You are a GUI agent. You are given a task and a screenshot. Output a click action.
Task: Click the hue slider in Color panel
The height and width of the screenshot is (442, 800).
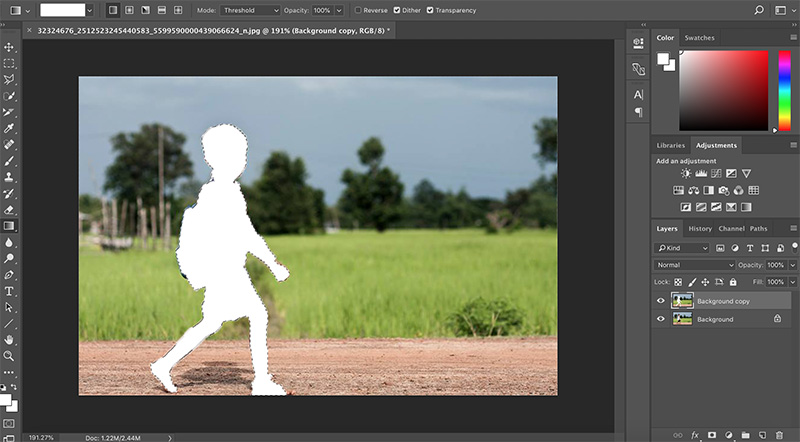[785, 90]
